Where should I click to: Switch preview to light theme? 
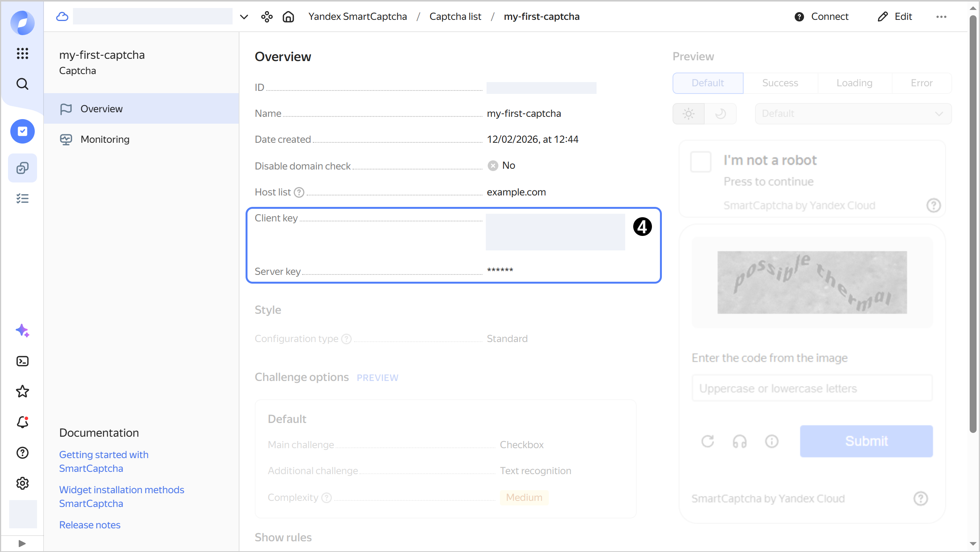point(689,114)
